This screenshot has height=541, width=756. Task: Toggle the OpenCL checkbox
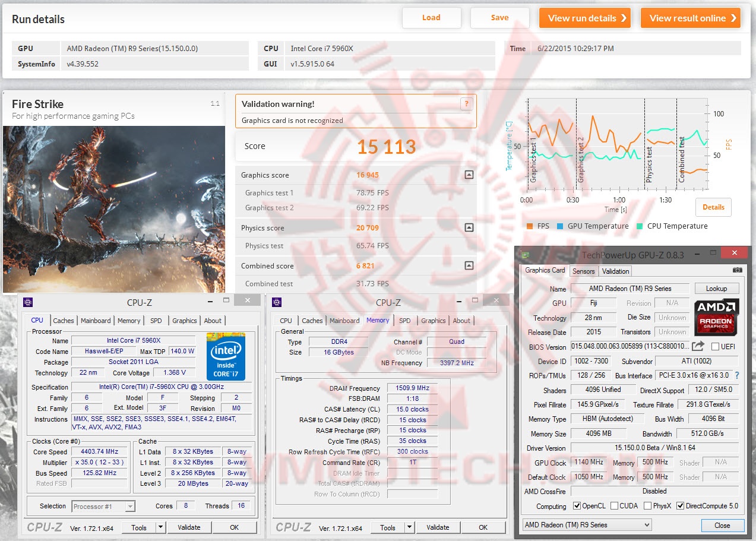(x=577, y=506)
